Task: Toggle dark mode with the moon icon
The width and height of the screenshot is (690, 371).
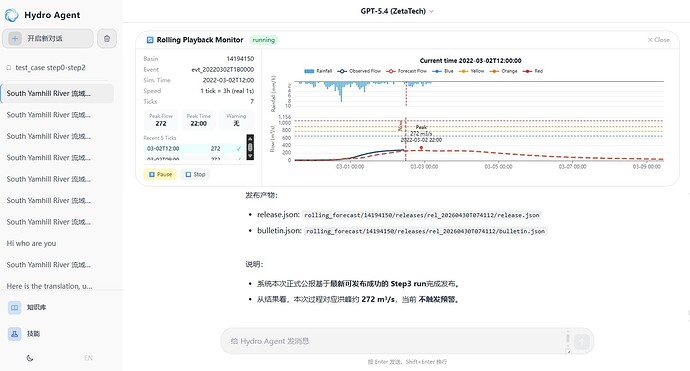Action: 30,358
